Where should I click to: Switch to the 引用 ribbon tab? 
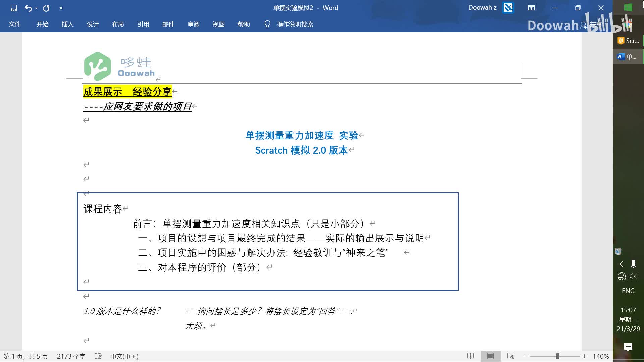pyautogui.click(x=143, y=24)
